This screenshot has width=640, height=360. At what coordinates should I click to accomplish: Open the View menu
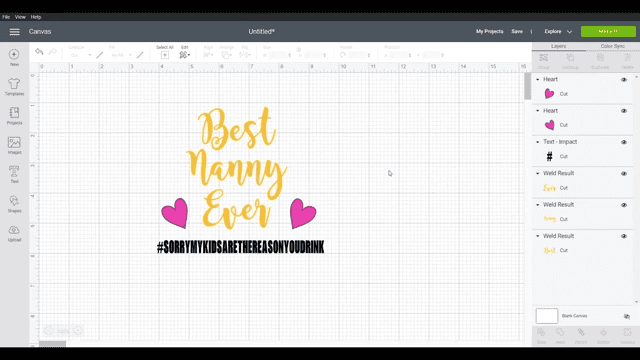pyautogui.click(x=20, y=17)
